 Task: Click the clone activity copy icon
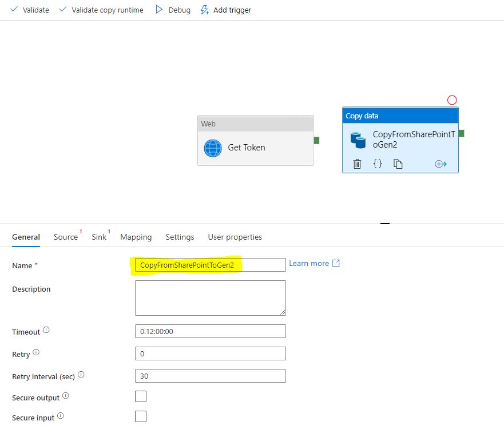398,164
